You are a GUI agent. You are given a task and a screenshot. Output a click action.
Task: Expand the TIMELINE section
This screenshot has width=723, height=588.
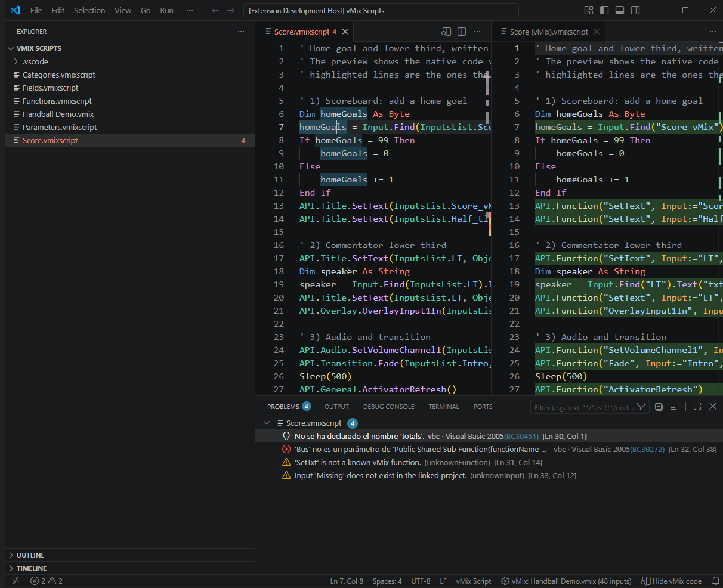(x=129, y=568)
